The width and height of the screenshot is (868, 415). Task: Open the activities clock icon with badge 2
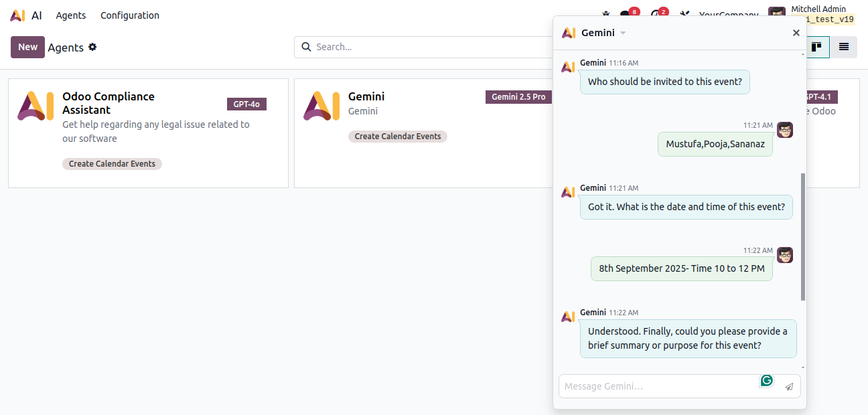tap(656, 15)
